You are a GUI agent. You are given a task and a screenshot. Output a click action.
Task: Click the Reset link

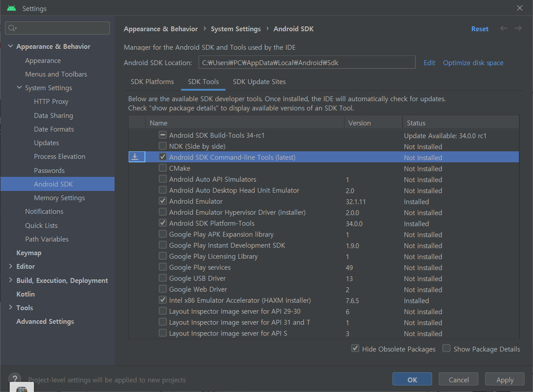[x=480, y=29]
